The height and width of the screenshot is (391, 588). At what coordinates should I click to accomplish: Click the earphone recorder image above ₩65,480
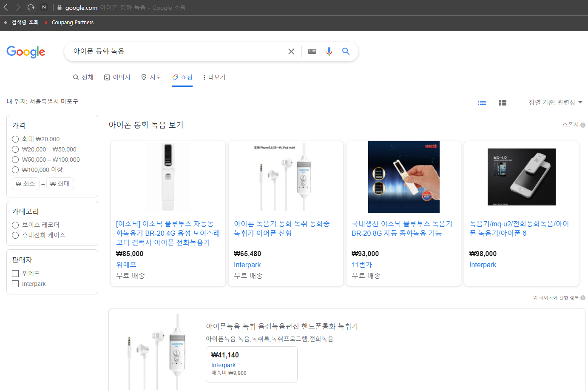pos(286,177)
